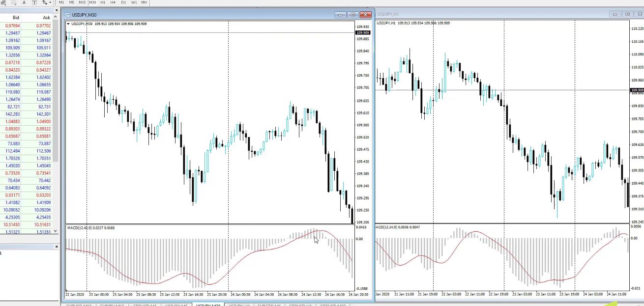Viewport: 644px width, 306px height.
Task: Click the 109.909 price label on M30 chart
Action: (362, 33)
